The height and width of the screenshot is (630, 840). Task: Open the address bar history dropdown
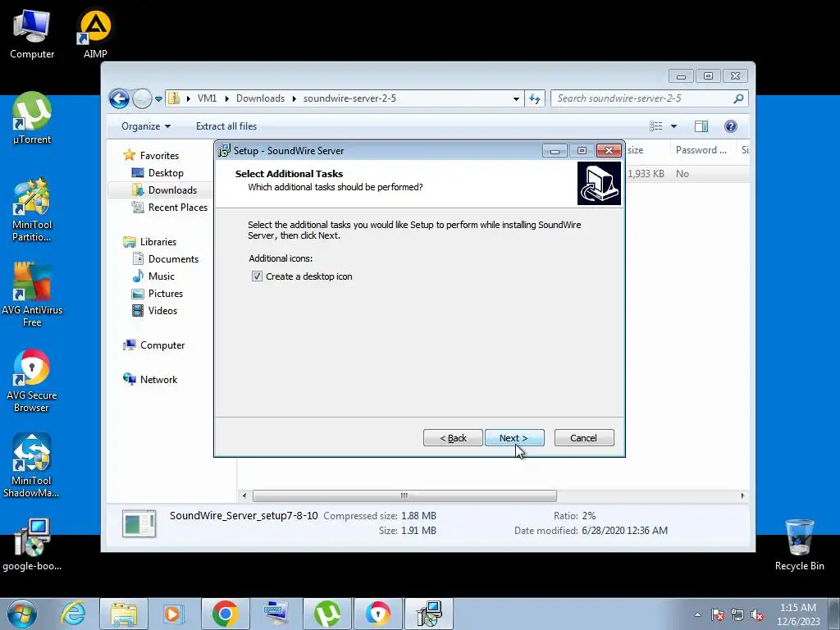[516, 98]
